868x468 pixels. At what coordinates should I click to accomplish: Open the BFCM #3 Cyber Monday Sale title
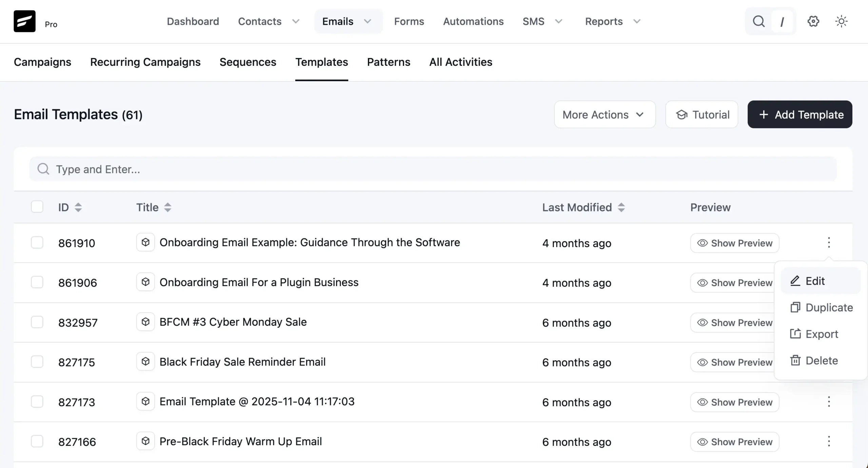[233, 322]
